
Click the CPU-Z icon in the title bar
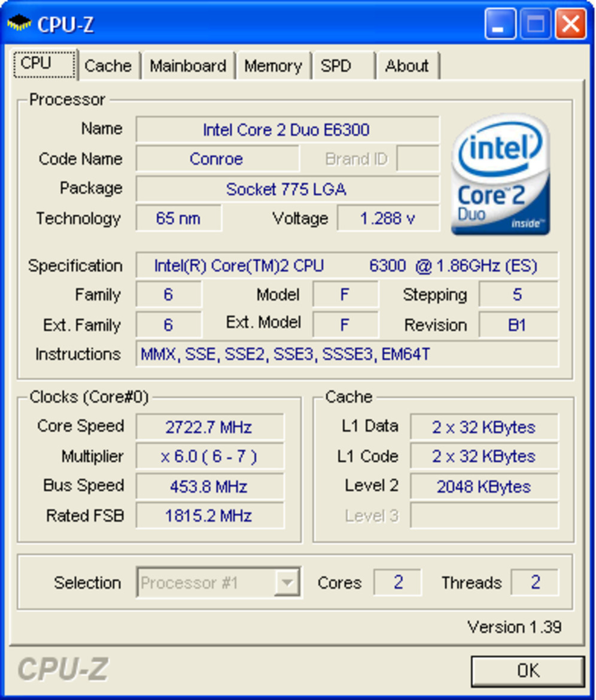[19, 24]
